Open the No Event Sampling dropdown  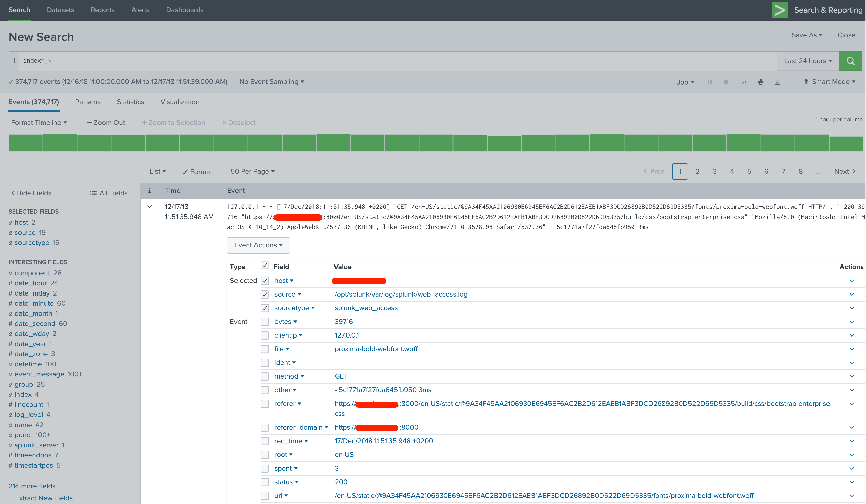pyautogui.click(x=271, y=82)
